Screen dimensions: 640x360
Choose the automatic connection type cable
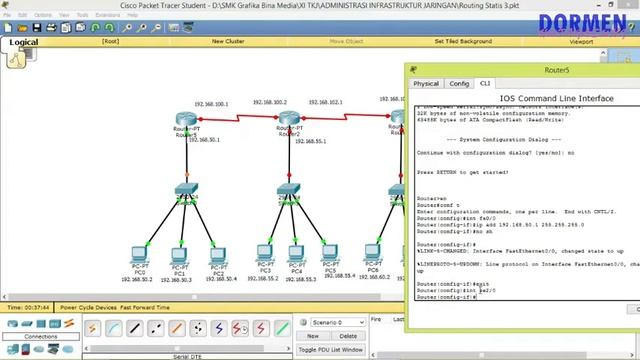tap(93, 328)
